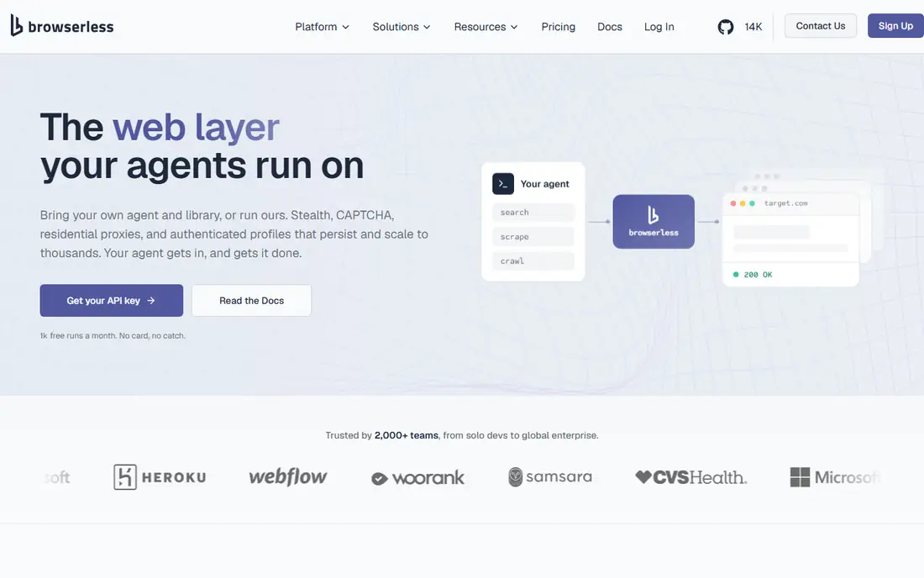This screenshot has height=578, width=924.
Task: Click the Contact Us button
Action: point(821,26)
